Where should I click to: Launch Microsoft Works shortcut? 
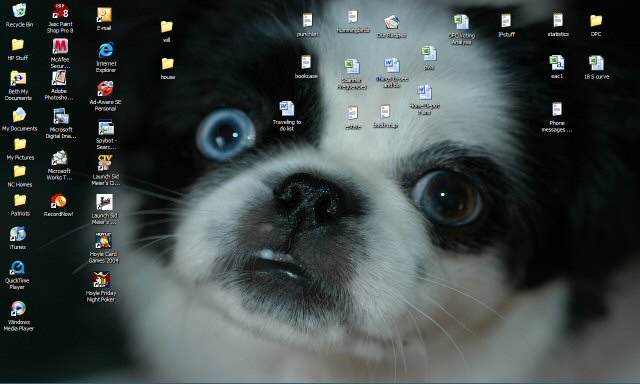click(59, 158)
